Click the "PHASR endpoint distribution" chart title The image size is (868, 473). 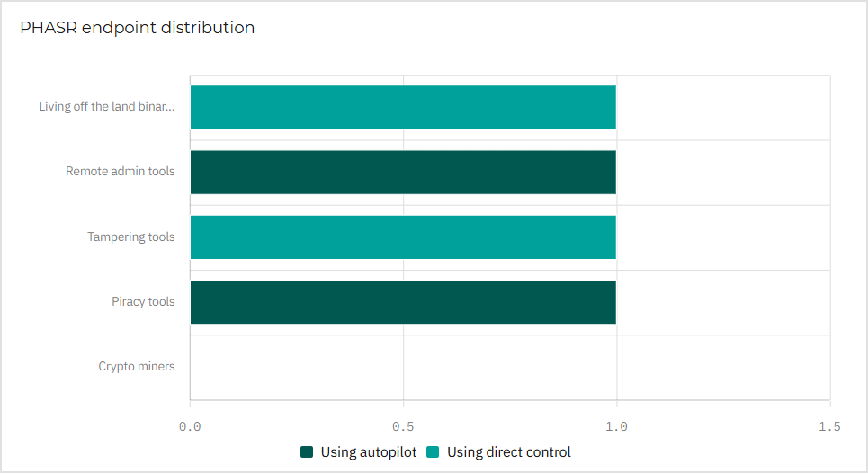[x=138, y=28]
